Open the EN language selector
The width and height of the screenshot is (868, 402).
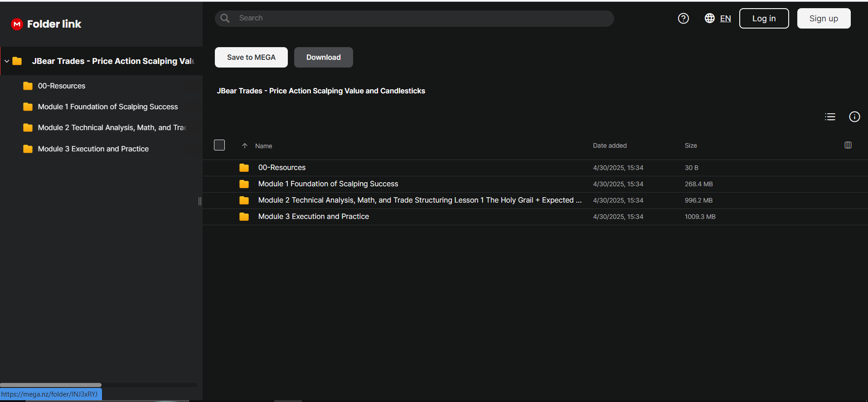point(725,19)
